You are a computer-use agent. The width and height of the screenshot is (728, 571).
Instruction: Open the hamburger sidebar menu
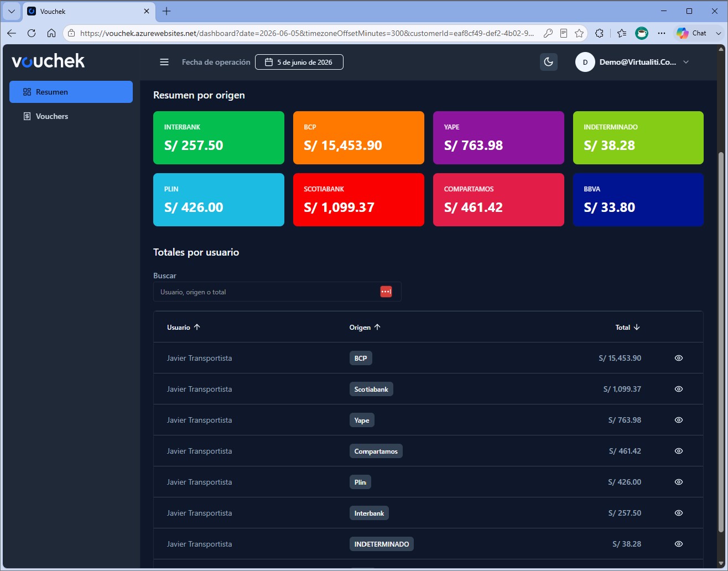164,62
